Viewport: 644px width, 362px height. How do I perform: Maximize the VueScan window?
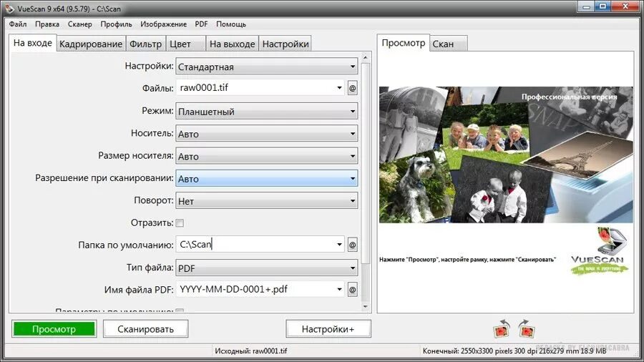[x=603, y=6]
